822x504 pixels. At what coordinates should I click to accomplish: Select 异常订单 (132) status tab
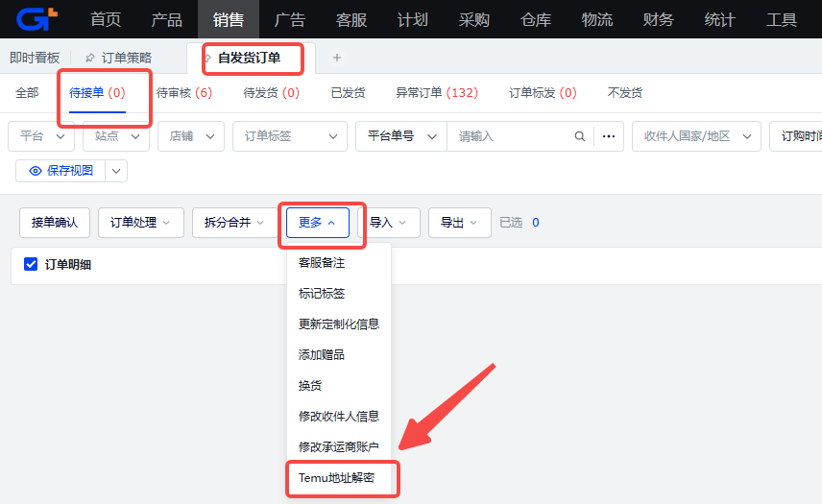pos(437,93)
